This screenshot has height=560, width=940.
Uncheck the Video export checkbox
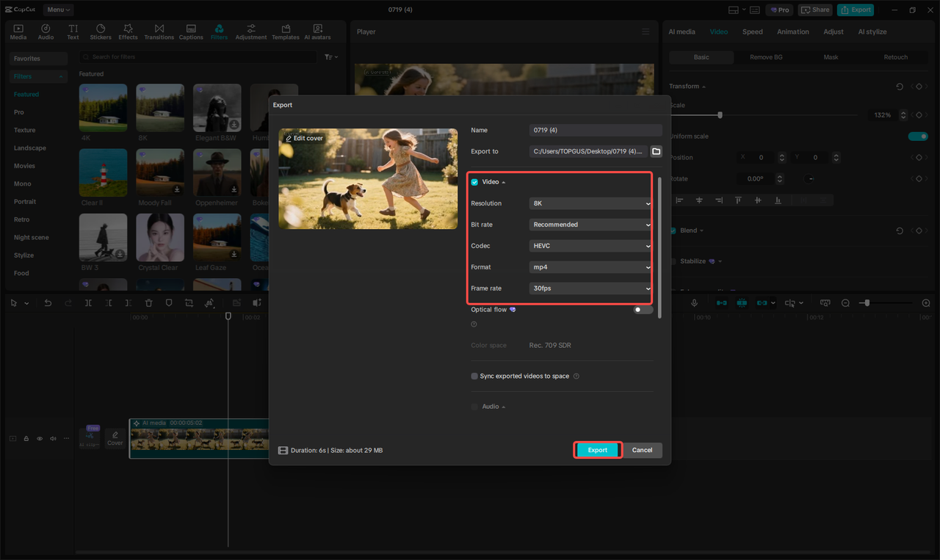tap(474, 181)
